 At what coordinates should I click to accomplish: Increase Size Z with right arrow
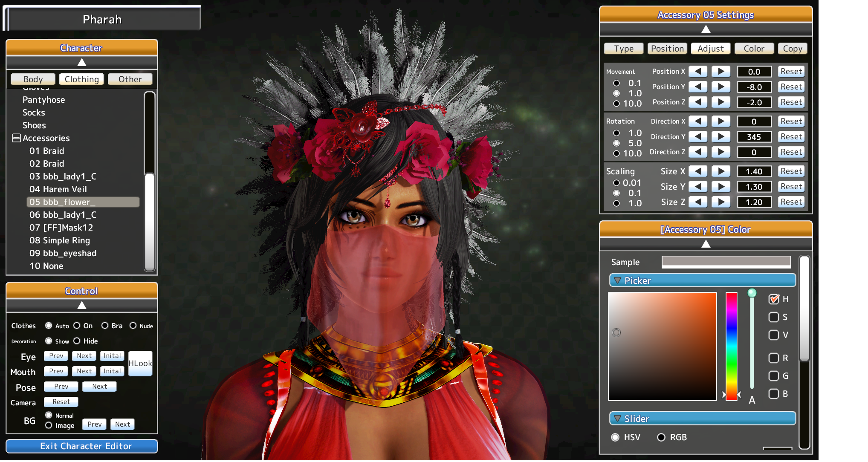(721, 202)
